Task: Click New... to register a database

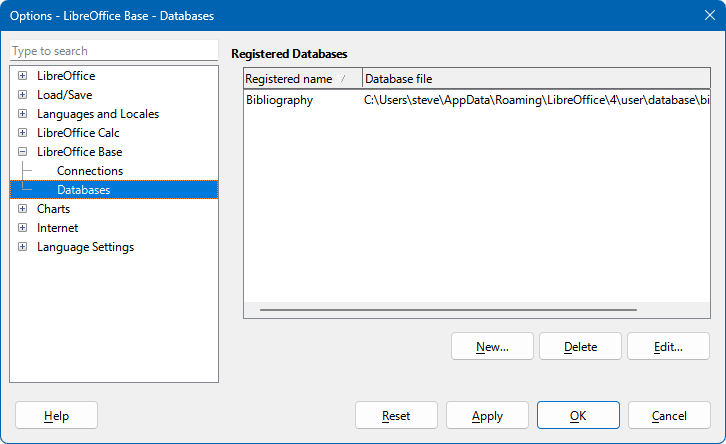Action: coord(492,346)
